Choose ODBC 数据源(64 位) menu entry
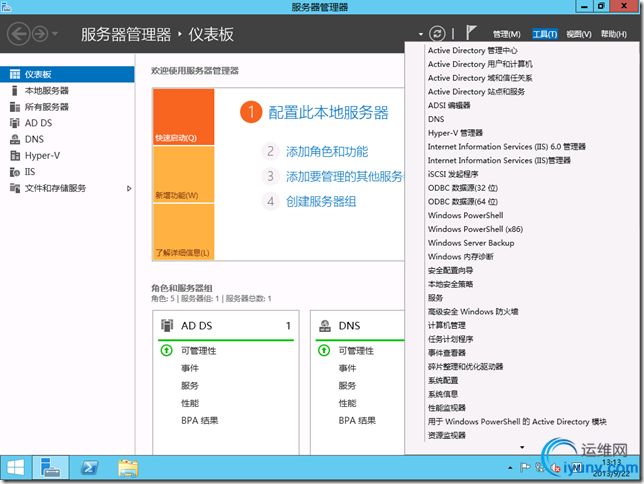Image resolution: width=644 pixels, height=484 pixels. 463,202
